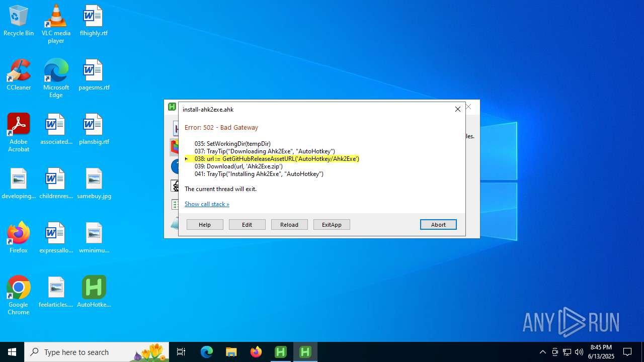The height and width of the screenshot is (362, 644).
Task: Show call stack link
Action: tap(207, 204)
